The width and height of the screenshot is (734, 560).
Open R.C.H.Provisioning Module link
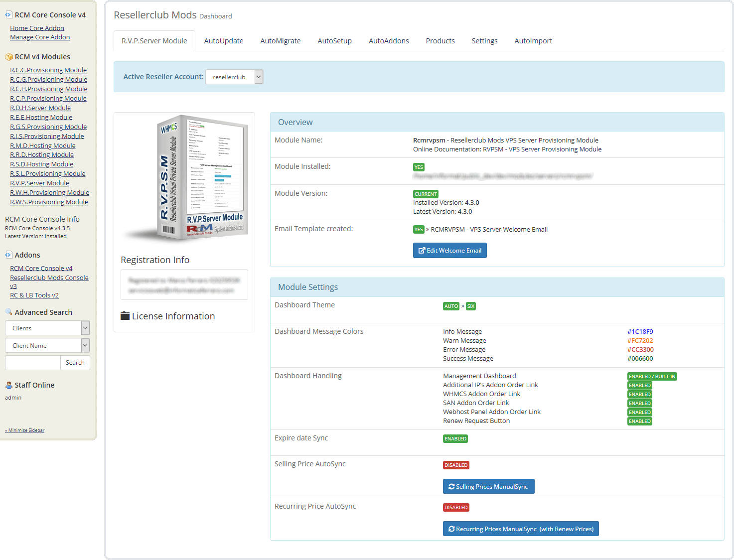coord(48,89)
